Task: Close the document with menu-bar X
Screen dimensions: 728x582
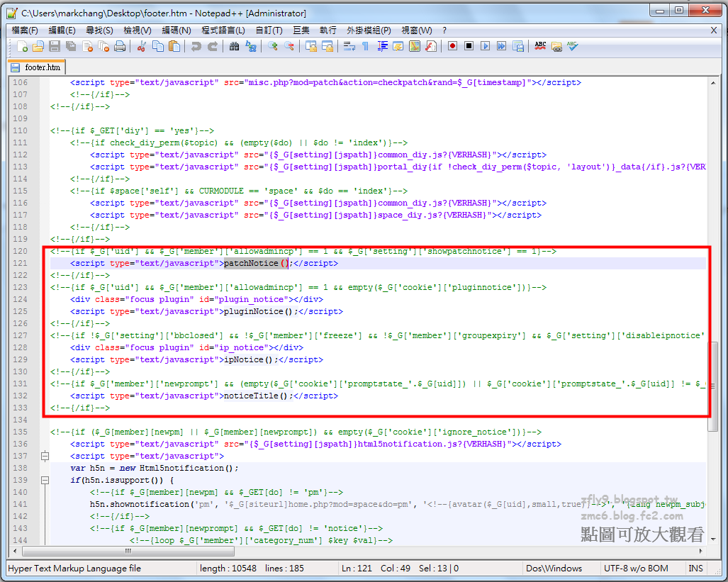Action: [714, 30]
